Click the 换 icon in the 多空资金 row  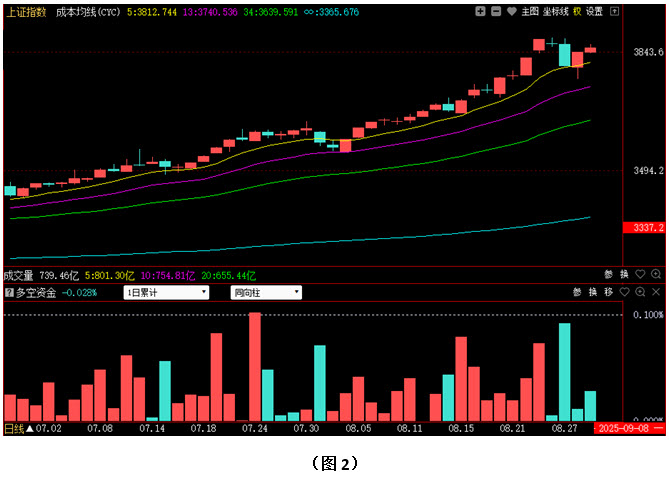593,292
